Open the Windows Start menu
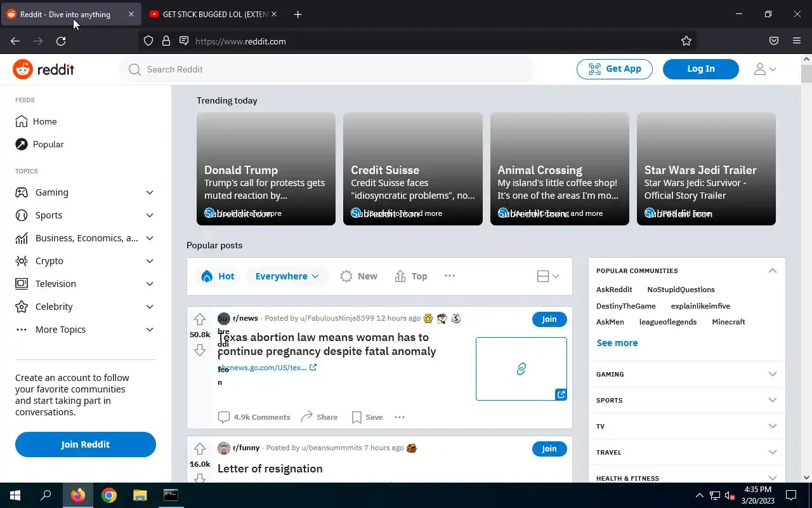812x508 pixels. coord(15,495)
